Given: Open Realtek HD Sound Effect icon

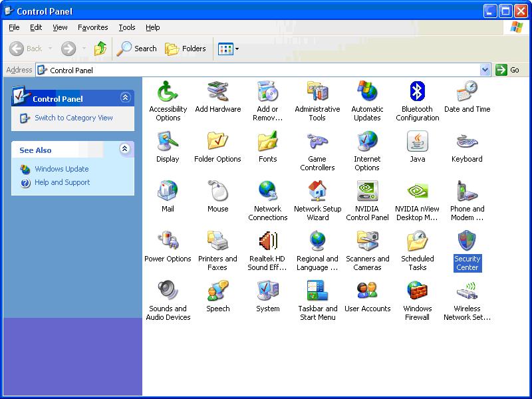Looking at the screenshot, I should 268,251.
